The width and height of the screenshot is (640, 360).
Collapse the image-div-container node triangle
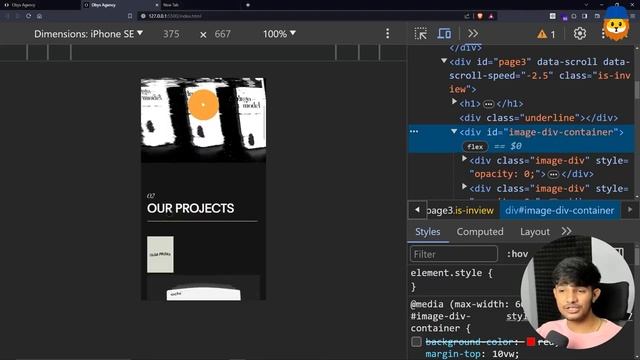(x=454, y=131)
